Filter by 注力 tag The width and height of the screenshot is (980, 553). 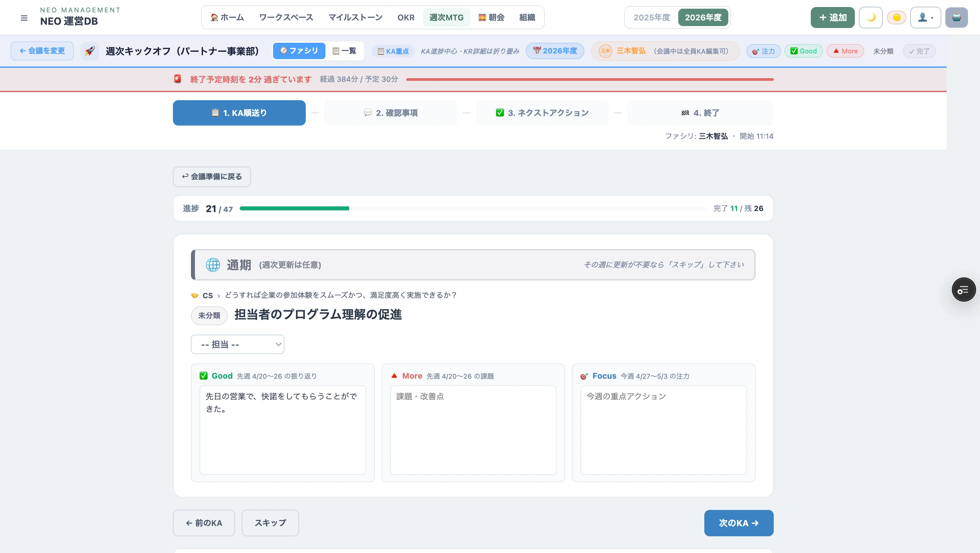(763, 51)
